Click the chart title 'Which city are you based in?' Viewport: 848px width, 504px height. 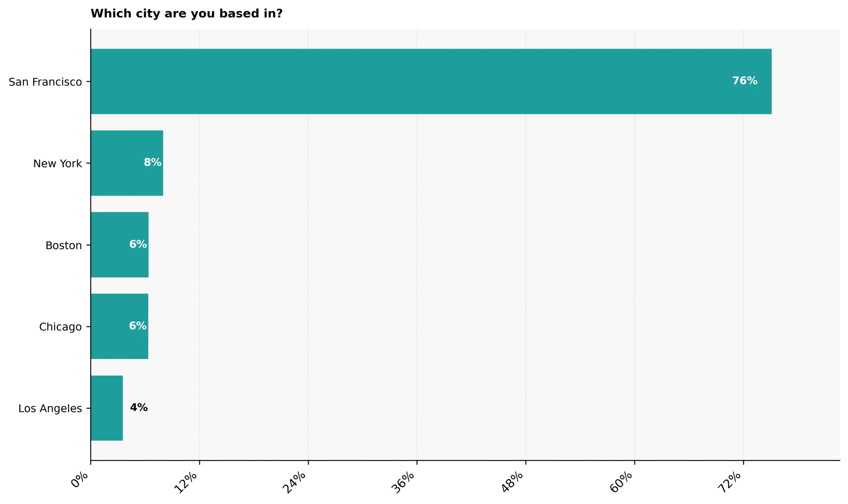point(186,14)
